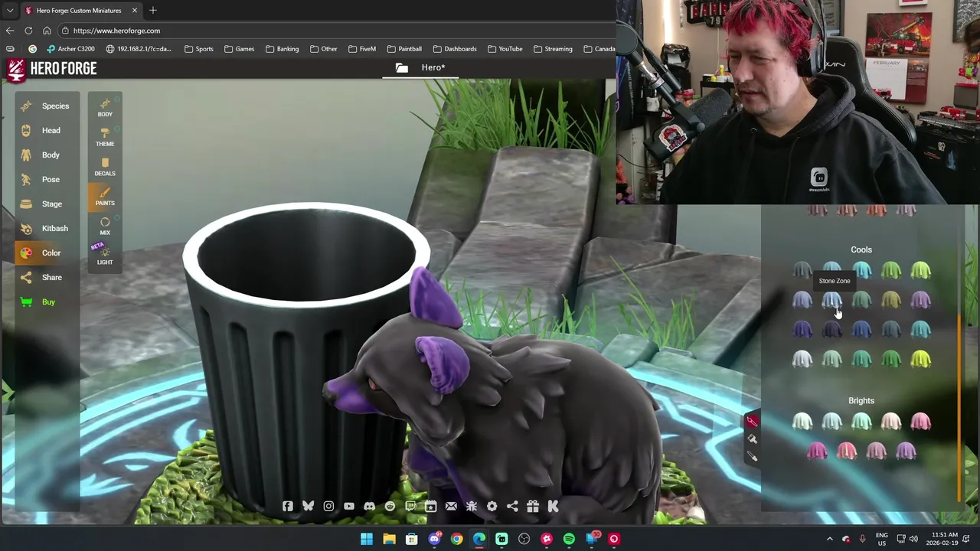The image size is (980, 551).
Task: Open the Windows Start menu
Action: (367, 539)
